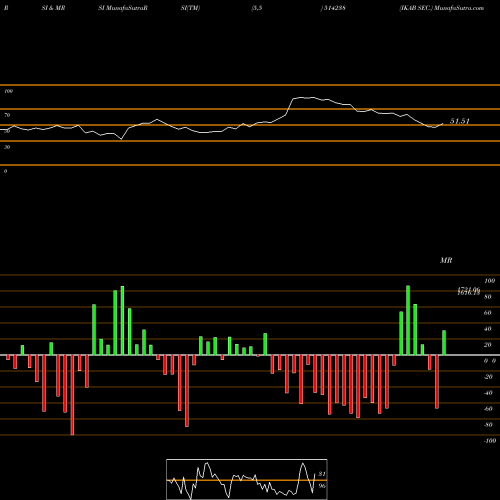This screenshot has width=500, height=500.
Task: Click the longest red MR bar
Action: [x=72, y=395]
